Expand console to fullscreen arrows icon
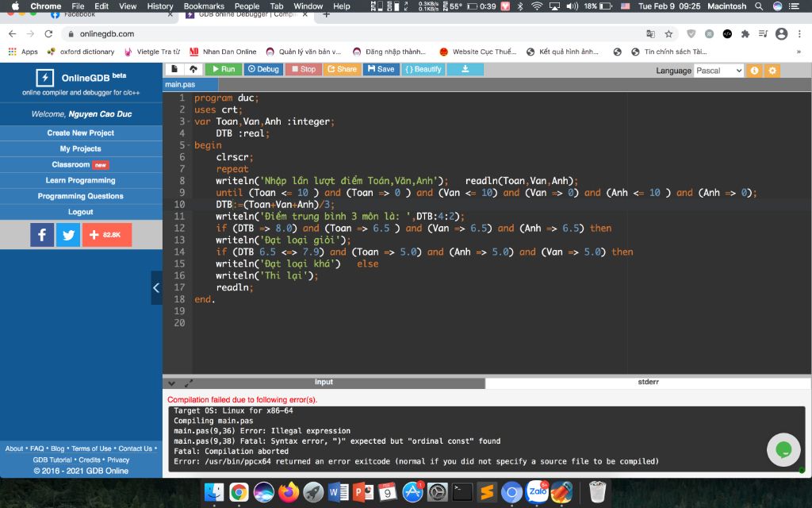812x508 pixels. coord(189,383)
